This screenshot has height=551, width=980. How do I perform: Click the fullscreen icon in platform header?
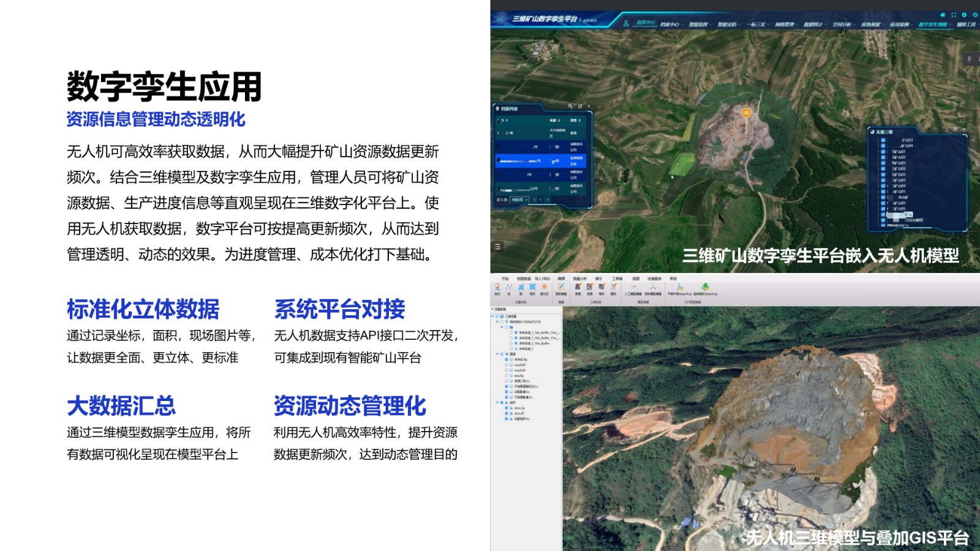[x=954, y=15]
